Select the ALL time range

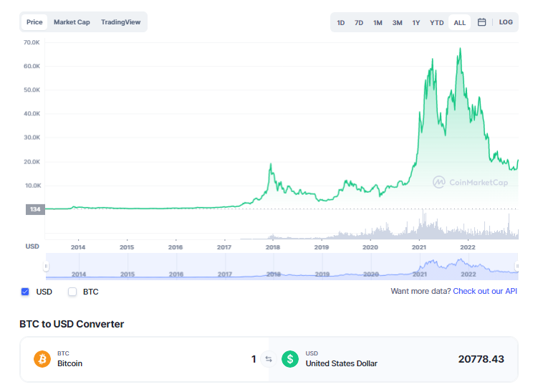(x=460, y=22)
